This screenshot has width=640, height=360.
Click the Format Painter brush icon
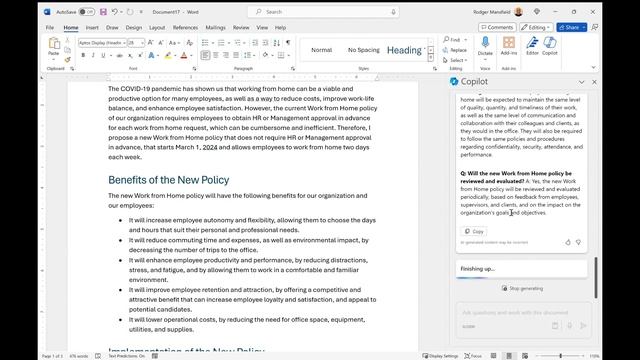(x=67, y=60)
